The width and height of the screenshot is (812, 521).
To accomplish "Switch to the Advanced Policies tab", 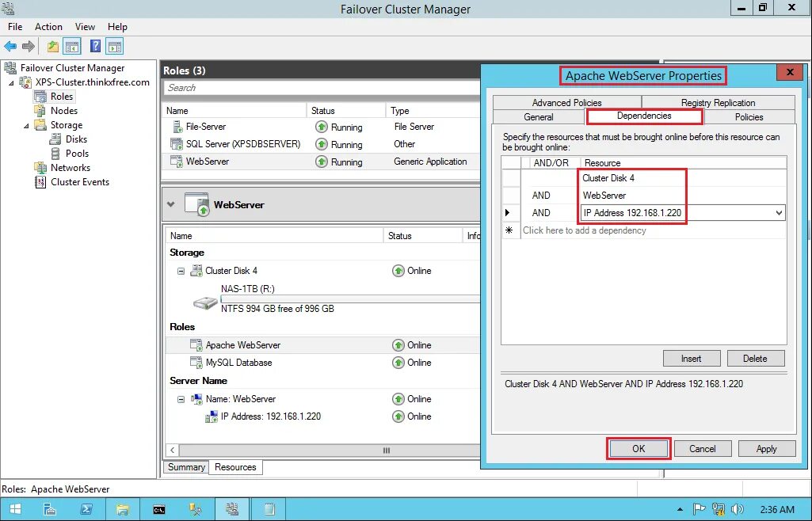I will pos(567,102).
